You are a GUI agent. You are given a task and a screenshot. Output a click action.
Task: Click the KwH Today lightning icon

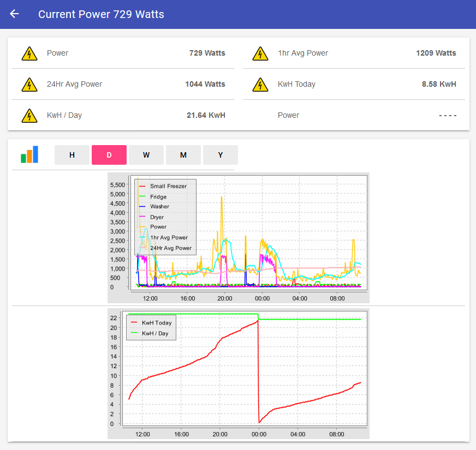pos(260,85)
